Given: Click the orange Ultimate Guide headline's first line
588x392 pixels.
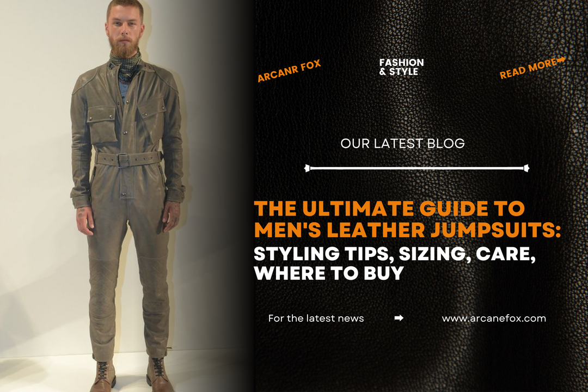Looking at the screenshot, I should tap(389, 209).
